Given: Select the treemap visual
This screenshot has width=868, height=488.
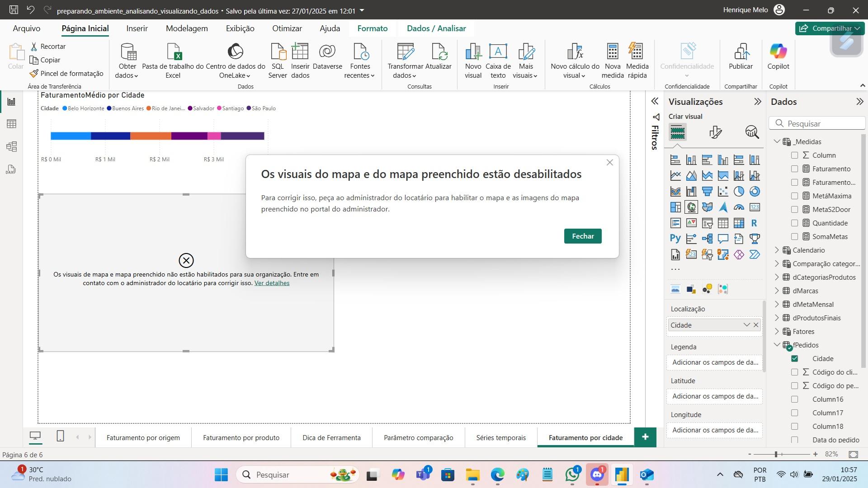Looking at the screenshot, I should (675, 207).
